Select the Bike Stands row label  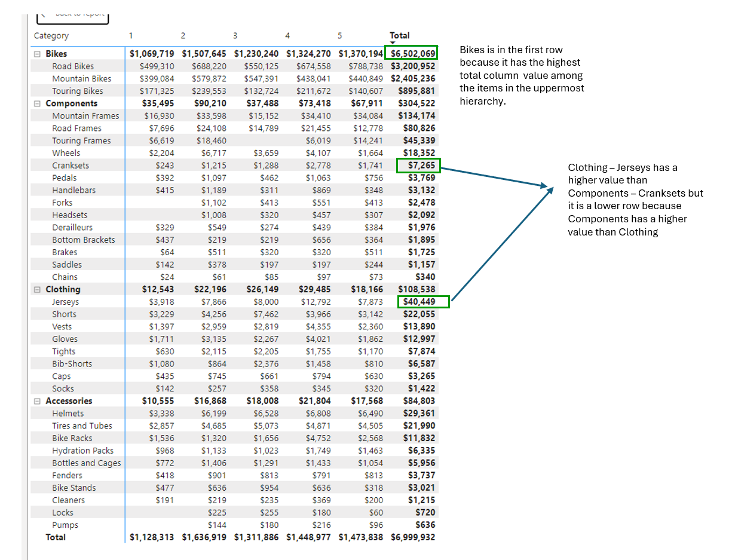pyautogui.click(x=73, y=488)
